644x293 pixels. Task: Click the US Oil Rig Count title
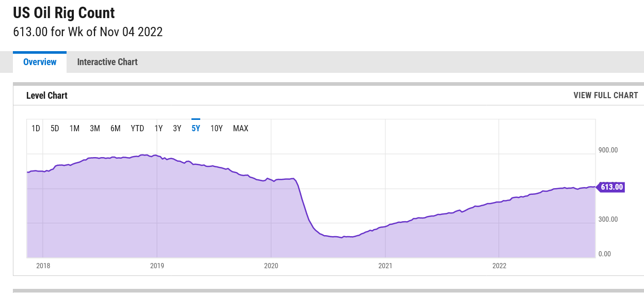(64, 12)
